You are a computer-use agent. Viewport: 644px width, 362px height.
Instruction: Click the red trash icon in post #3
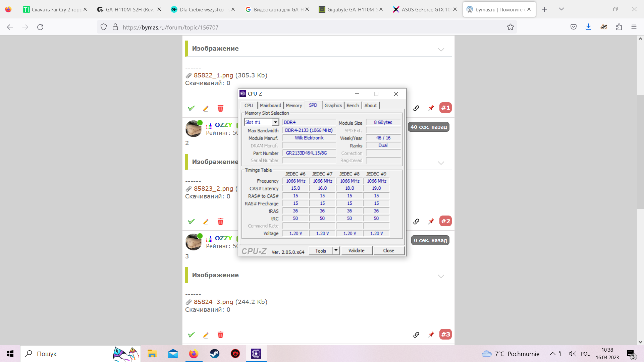point(220,335)
